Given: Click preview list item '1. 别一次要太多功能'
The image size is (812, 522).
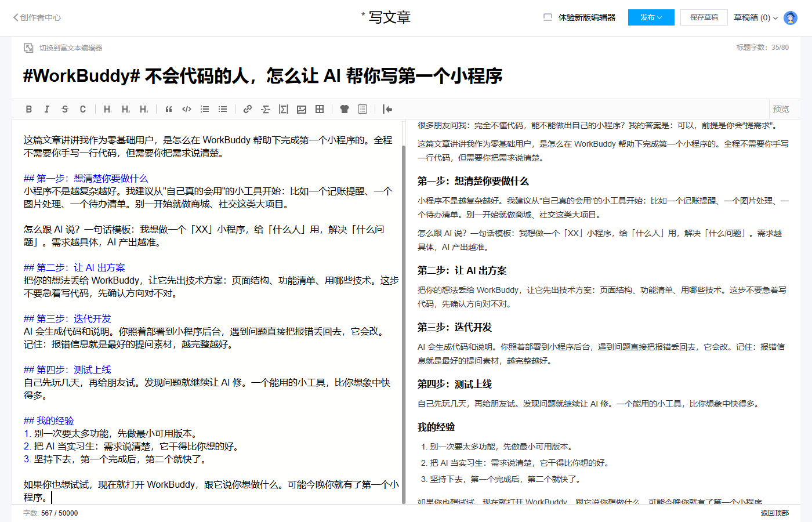Looking at the screenshot, I should click(498, 447).
